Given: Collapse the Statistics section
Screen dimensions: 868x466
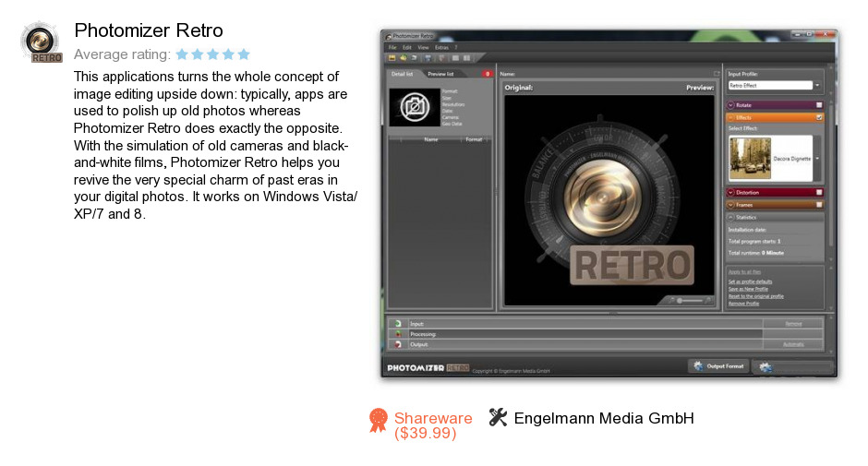Looking at the screenshot, I should (730, 217).
